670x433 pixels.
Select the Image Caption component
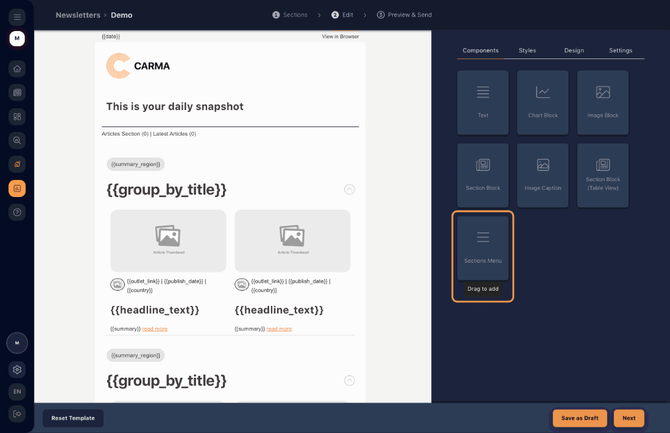(x=543, y=175)
